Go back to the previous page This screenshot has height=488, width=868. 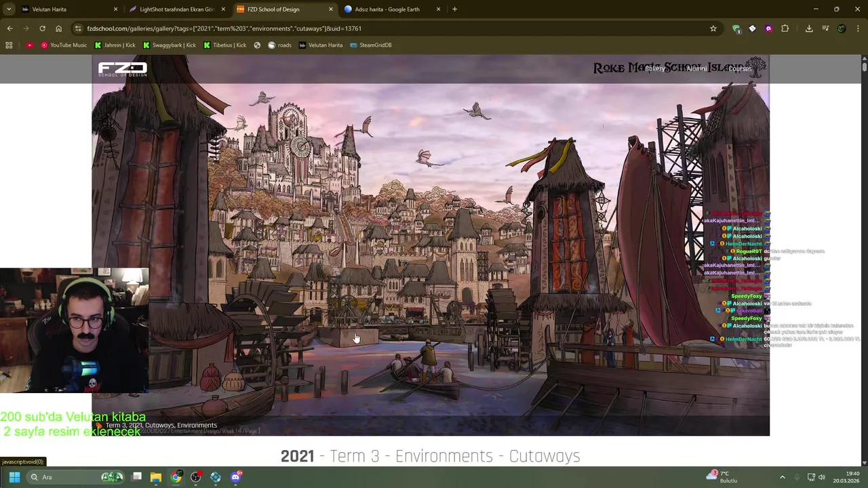coord(9,28)
